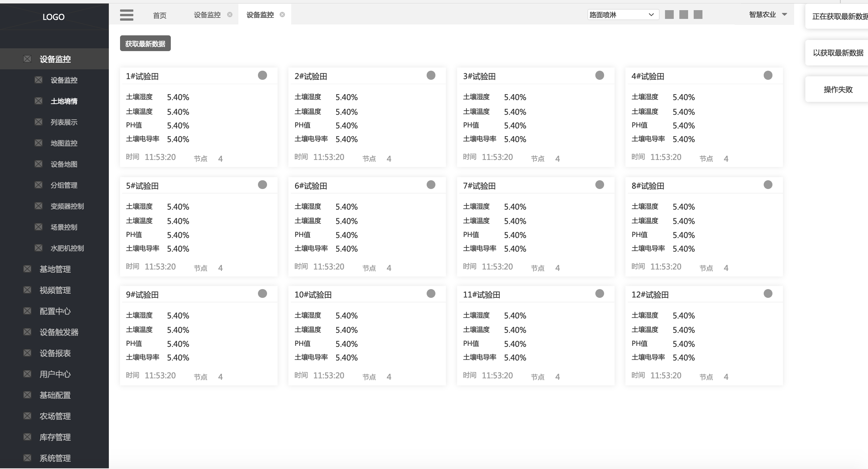Toggle status dot on 5#试验田 card
Screen dimensions: 868x469
tap(262, 185)
